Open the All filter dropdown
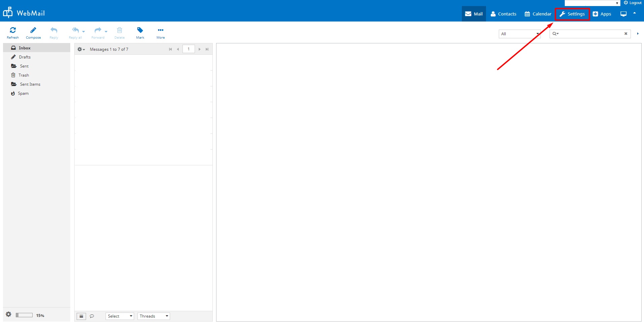 (x=519, y=34)
